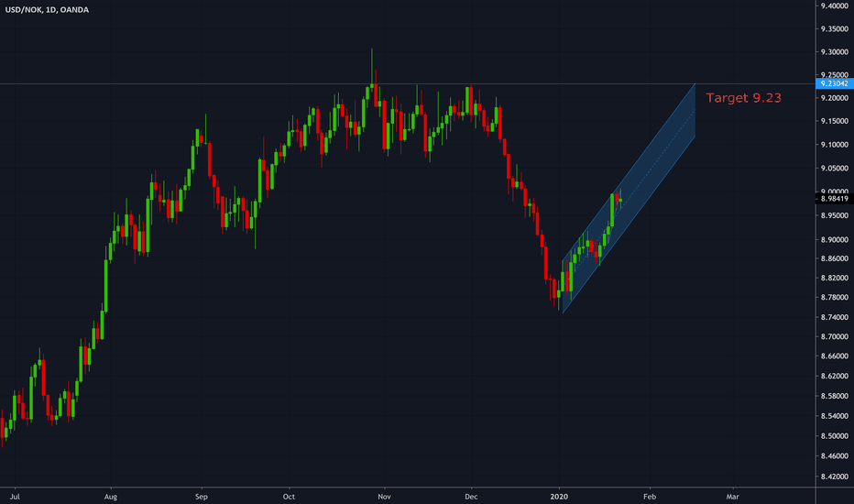Viewport: 854px width, 504px height.
Task: Click the 9.00000 price axis value
Action: point(833,192)
